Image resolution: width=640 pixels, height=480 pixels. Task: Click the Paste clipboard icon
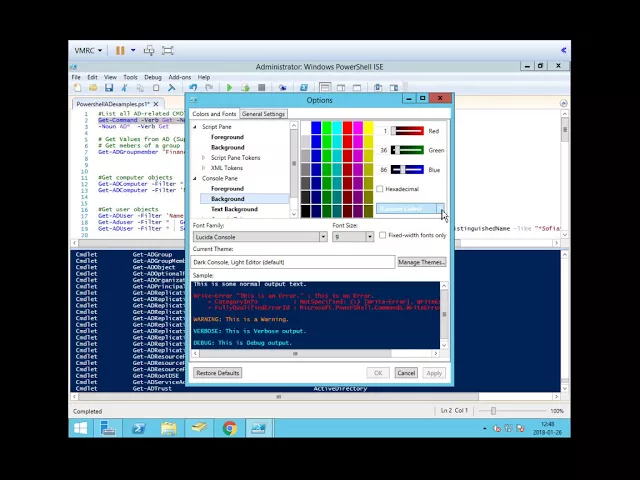point(156,87)
